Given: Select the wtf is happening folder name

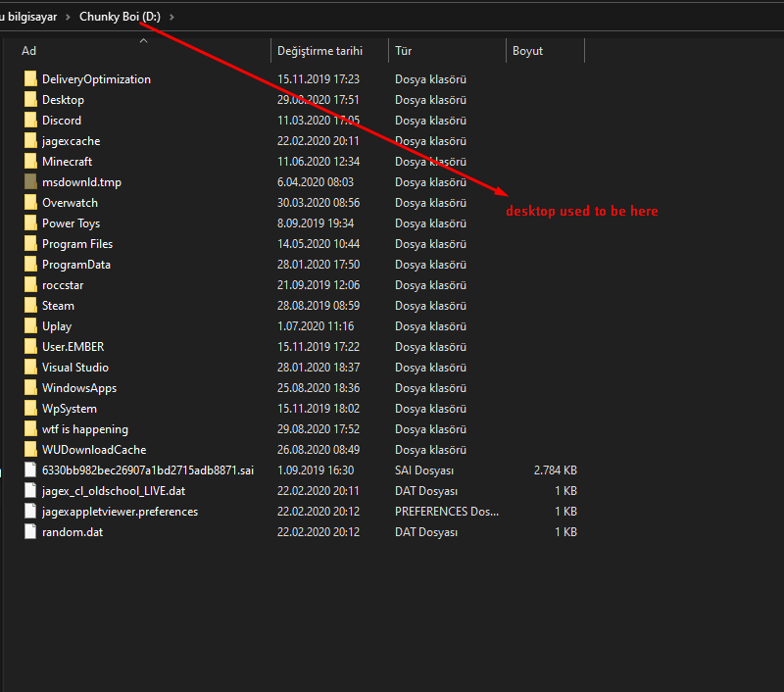Looking at the screenshot, I should tap(85, 429).
